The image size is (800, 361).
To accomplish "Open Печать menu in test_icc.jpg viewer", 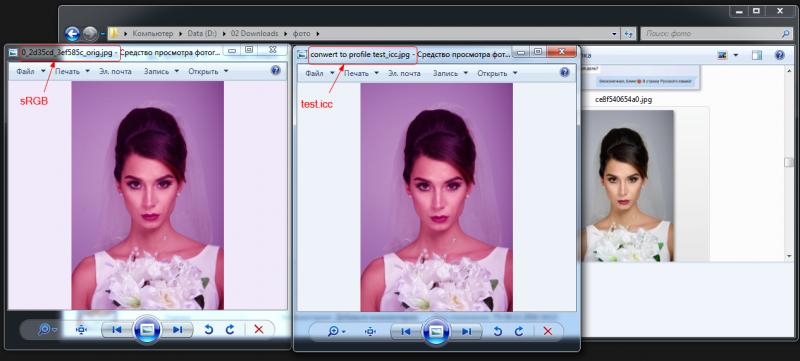I will point(361,73).
